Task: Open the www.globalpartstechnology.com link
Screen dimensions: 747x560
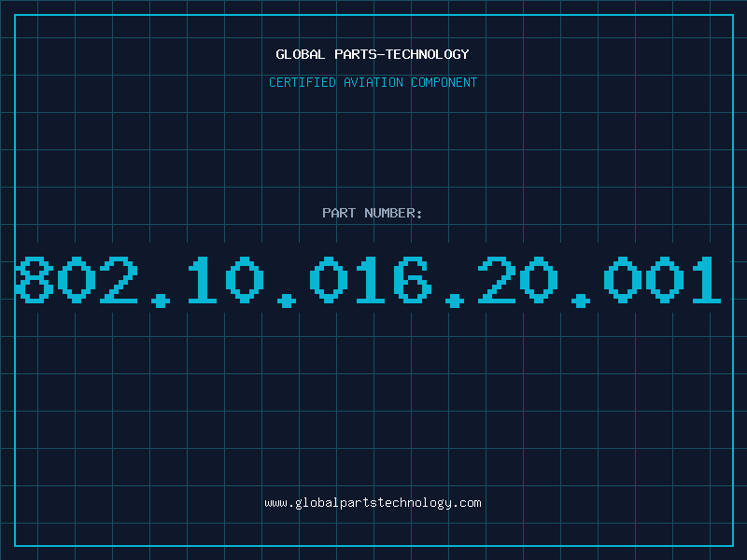Action: [373, 503]
